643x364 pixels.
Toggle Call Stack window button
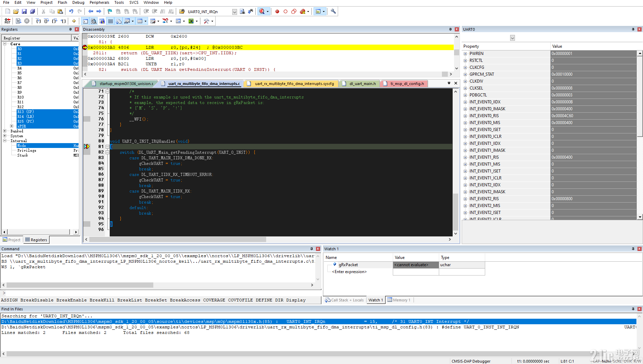(x=119, y=21)
